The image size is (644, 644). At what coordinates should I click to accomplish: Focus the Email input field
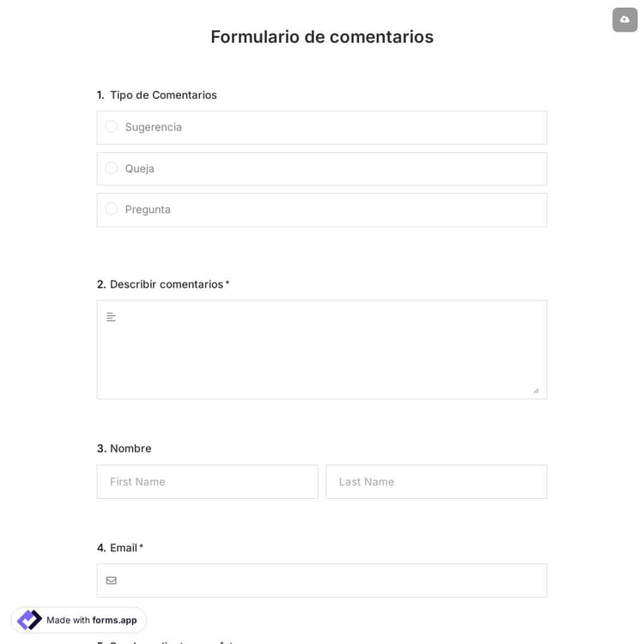[331, 580]
